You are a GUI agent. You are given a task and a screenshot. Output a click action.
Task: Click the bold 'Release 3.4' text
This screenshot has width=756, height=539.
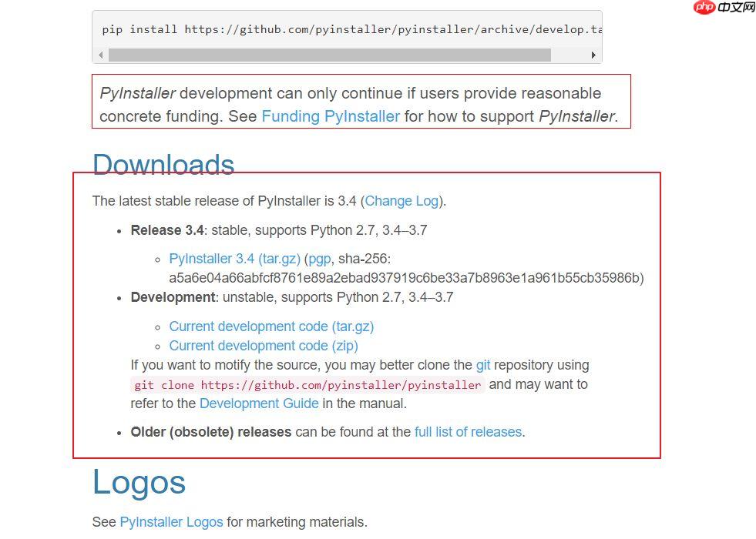pyautogui.click(x=167, y=230)
